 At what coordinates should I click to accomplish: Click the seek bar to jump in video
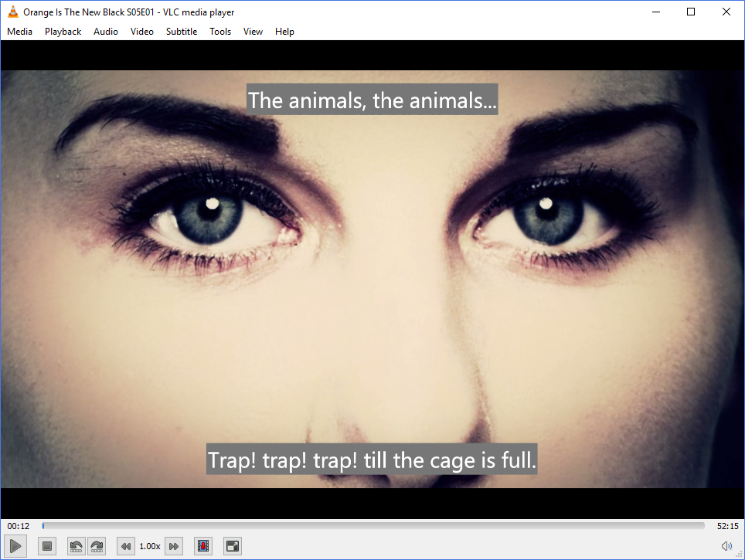(x=373, y=526)
